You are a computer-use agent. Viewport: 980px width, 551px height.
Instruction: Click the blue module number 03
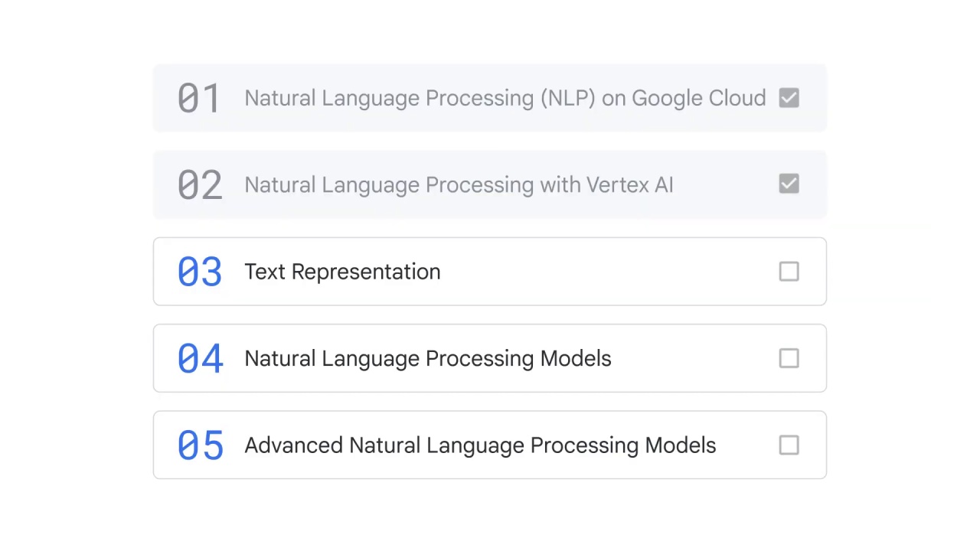pyautogui.click(x=199, y=272)
